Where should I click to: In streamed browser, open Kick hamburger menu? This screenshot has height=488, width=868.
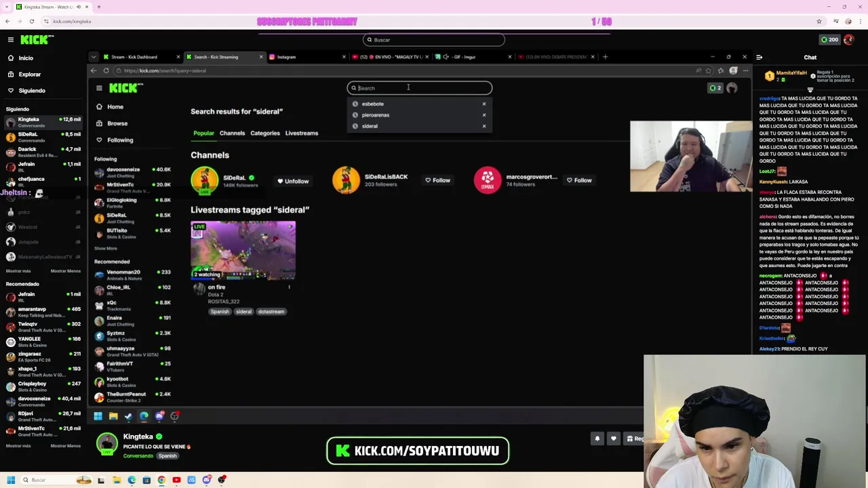click(99, 88)
